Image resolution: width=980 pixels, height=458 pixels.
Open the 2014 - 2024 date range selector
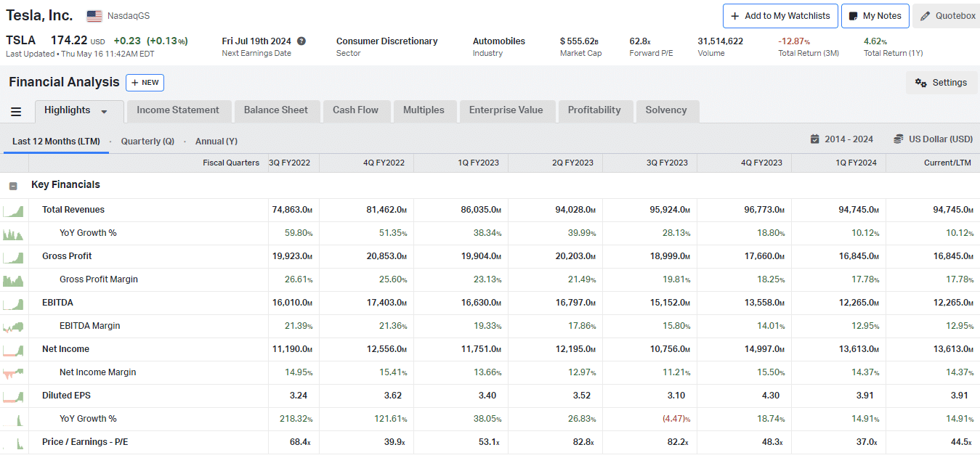(x=842, y=139)
